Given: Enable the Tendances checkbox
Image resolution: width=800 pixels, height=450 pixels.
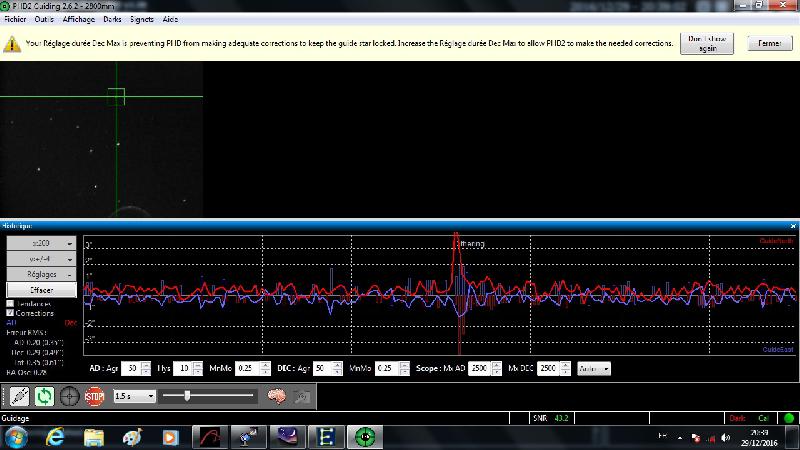Looking at the screenshot, I should tap(10, 304).
